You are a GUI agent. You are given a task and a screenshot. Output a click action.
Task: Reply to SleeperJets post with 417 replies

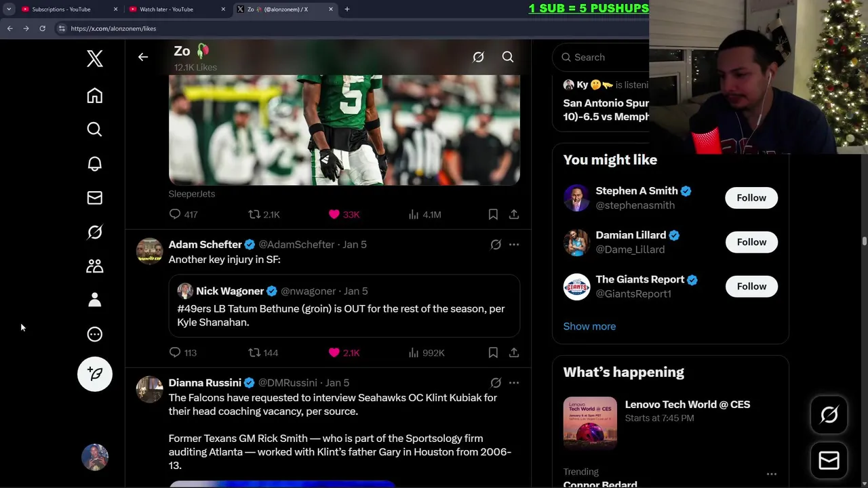pos(183,214)
